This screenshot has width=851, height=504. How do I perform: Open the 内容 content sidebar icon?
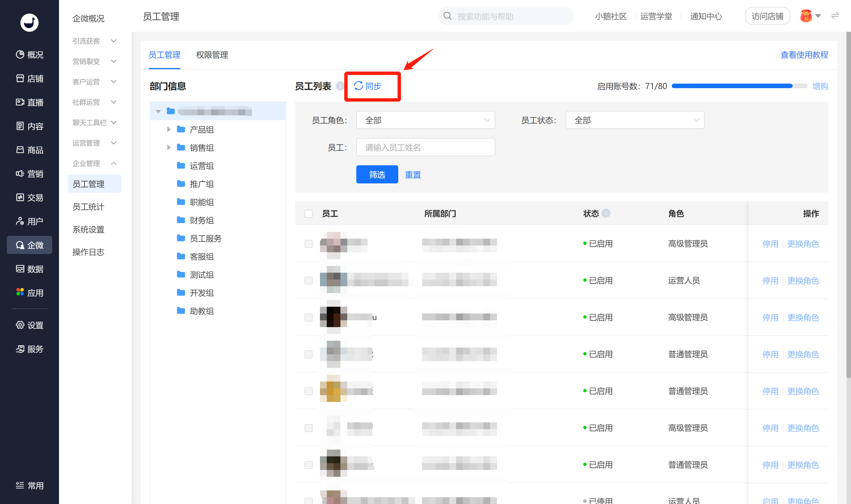click(x=20, y=126)
